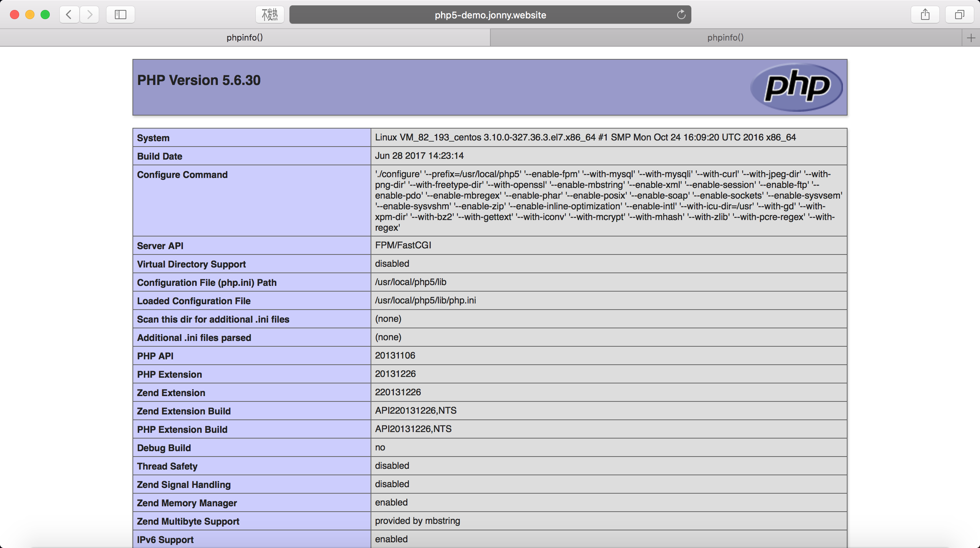The width and height of the screenshot is (980, 548).
Task: Click the System row label
Action: click(x=153, y=138)
